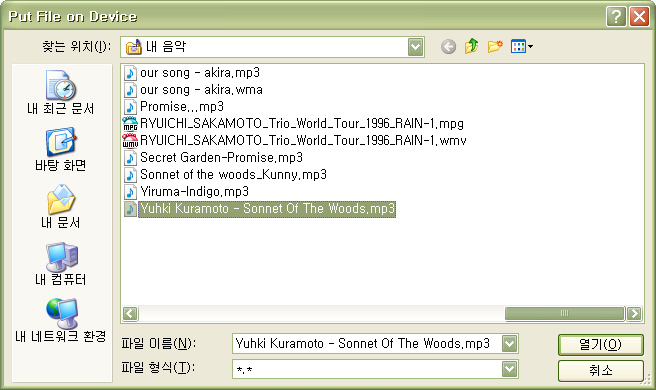The width and height of the screenshot is (656, 390).
Task: Click the horizontal scrollbar thumb
Action: click(x=564, y=313)
